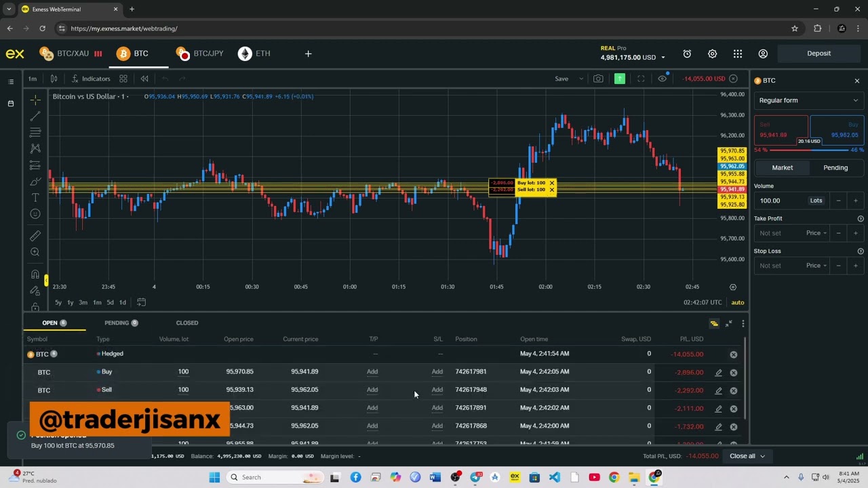The width and height of the screenshot is (868, 488).
Task: Toggle the chart visibility eye icon
Action: [663, 79]
